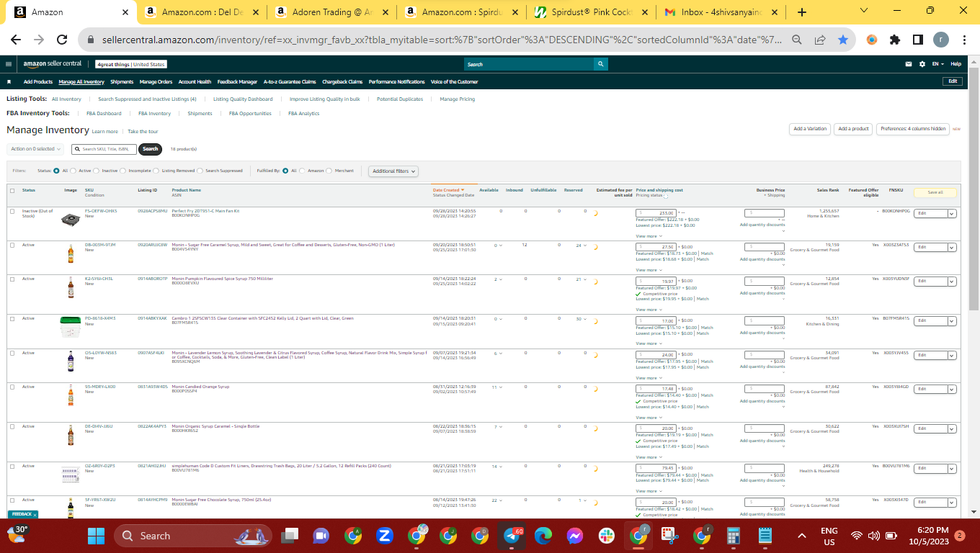Open the messages envelope icon

pos(909,64)
